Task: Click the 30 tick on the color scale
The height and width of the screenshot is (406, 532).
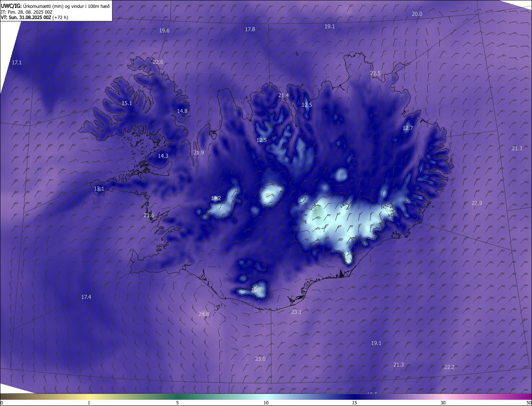Action: [x=443, y=403]
